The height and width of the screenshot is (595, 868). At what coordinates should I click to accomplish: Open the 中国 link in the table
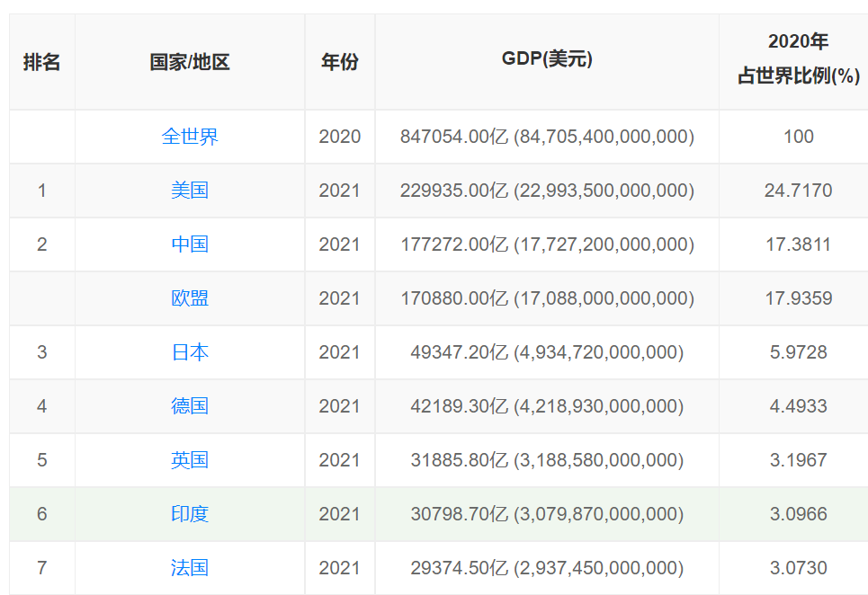click(x=190, y=244)
